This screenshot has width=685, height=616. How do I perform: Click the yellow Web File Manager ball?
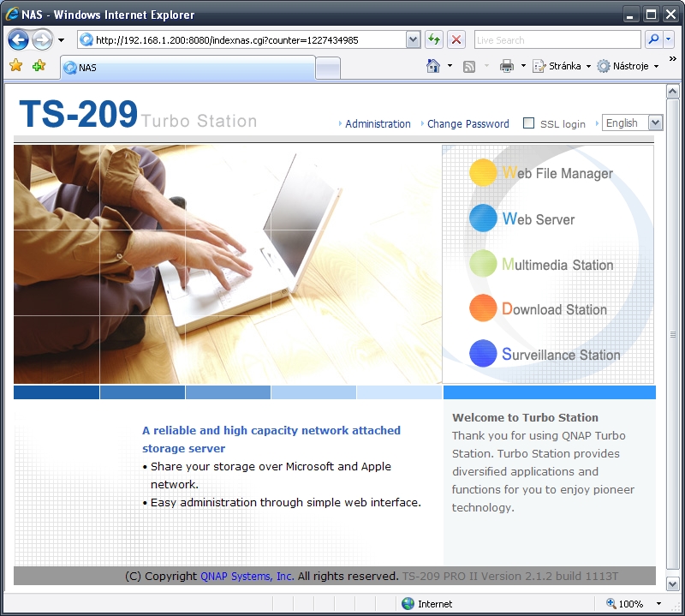tap(483, 173)
